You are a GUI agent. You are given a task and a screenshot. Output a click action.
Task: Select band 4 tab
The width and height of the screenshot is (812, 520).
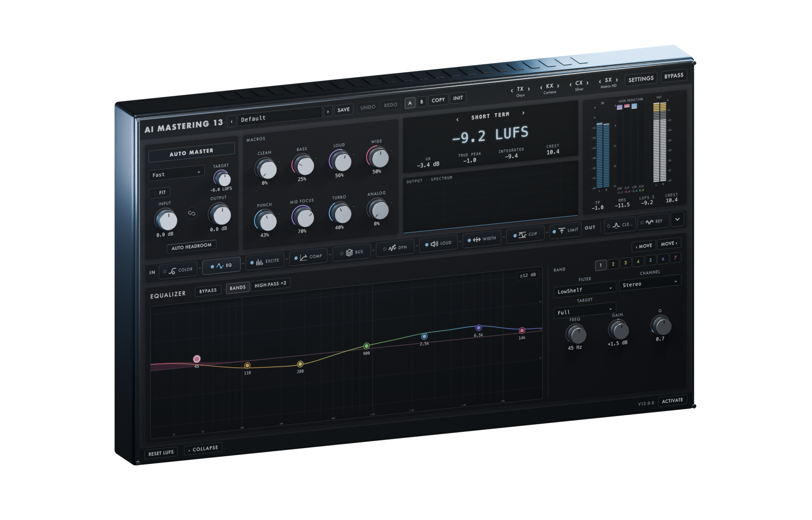coord(638,261)
